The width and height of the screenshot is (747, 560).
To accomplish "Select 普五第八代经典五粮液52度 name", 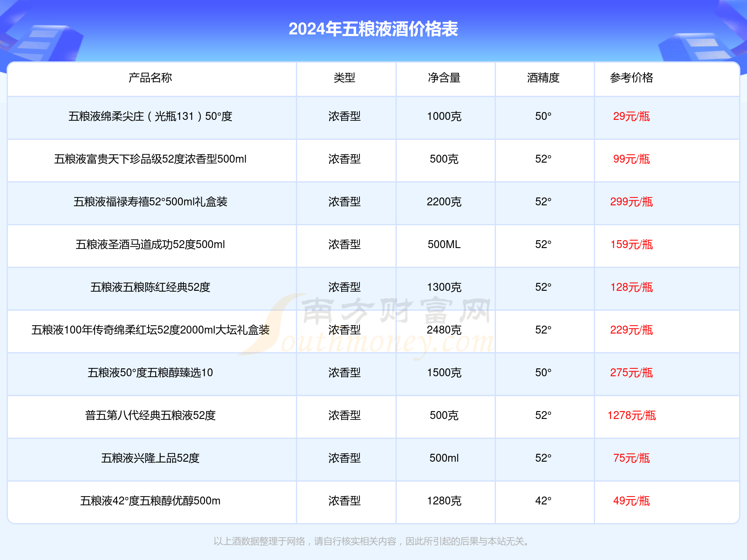I will [x=150, y=416].
